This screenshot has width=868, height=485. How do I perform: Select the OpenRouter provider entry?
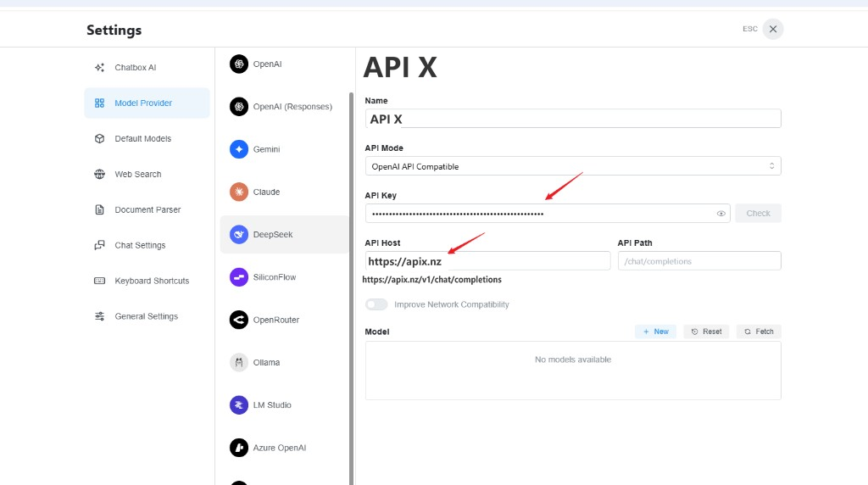coord(285,320)
